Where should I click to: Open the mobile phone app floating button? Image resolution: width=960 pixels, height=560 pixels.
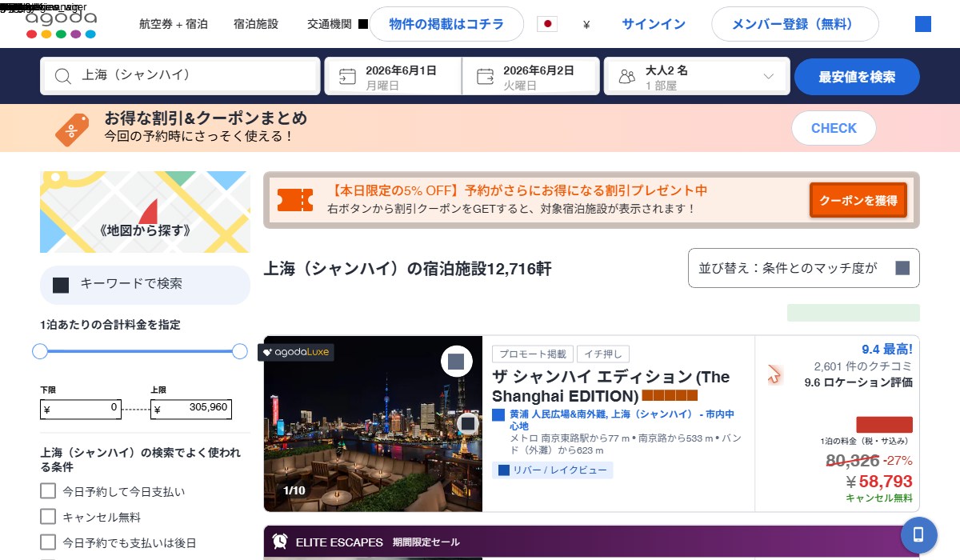[x=918, y=535]
